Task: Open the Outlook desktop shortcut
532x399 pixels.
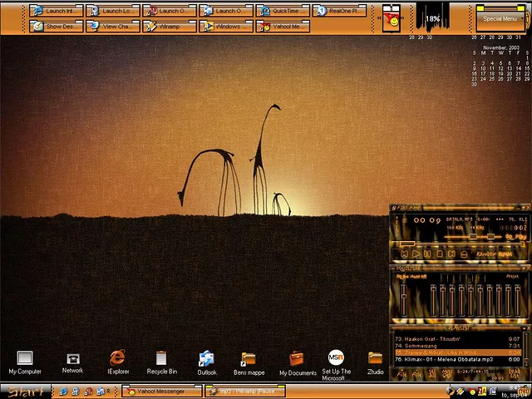Action: 206,359
